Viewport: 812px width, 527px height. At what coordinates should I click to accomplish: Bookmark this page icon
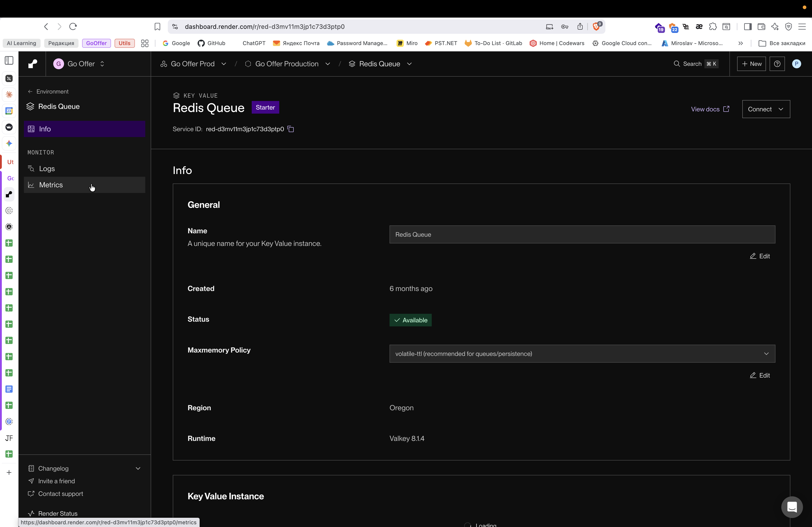(x=157, y=27)
